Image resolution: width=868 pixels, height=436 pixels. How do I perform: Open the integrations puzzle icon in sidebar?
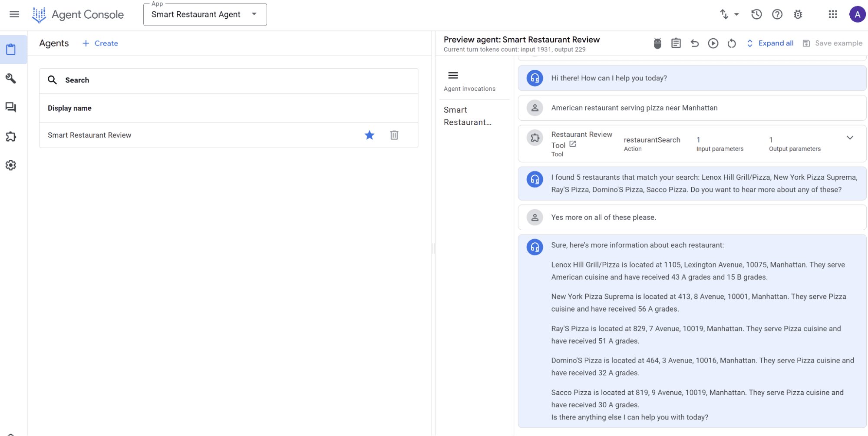coord(11,137)
